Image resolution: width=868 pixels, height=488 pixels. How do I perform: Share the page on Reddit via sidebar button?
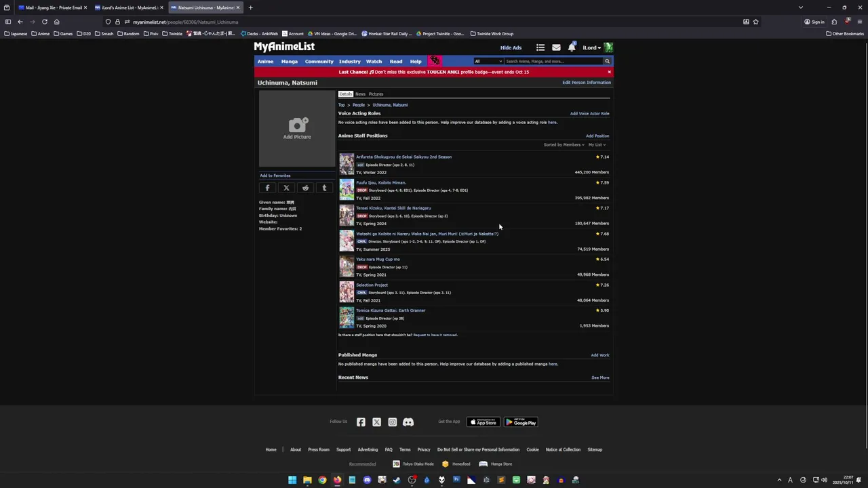pos(305,188)
